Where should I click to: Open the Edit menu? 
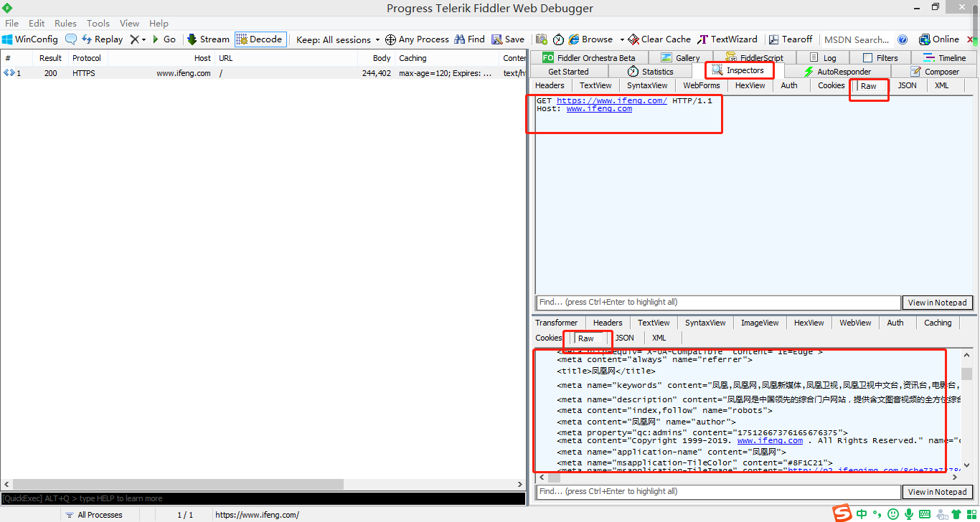pos(37,23)
